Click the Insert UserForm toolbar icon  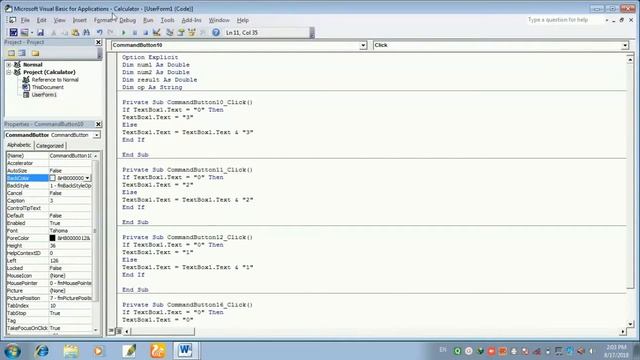[x=24, y=32]
